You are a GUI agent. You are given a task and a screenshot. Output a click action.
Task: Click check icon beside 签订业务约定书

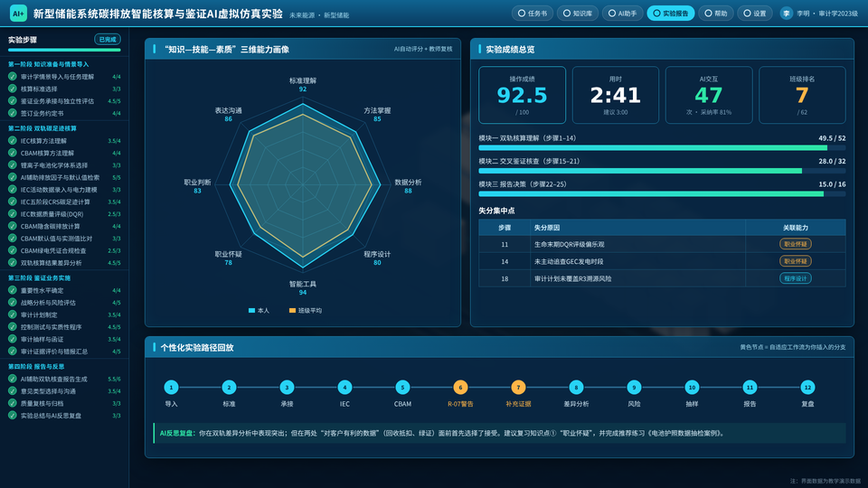tap(12, 113)
